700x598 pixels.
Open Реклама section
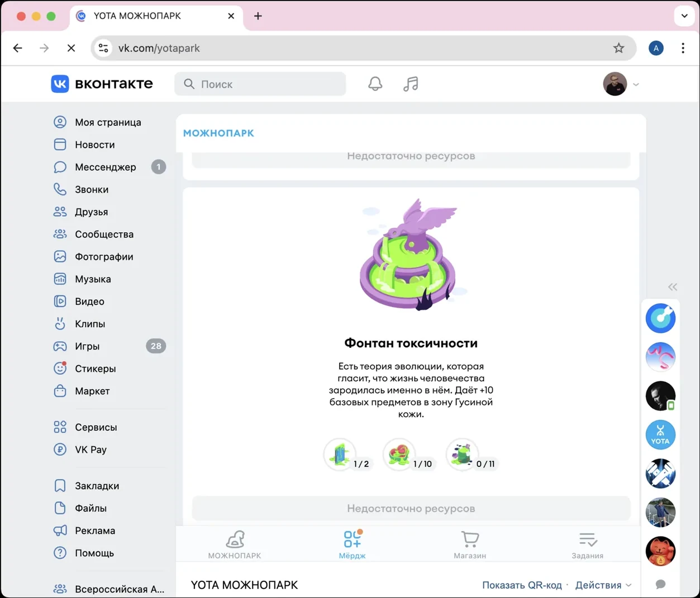coord(95,530)
